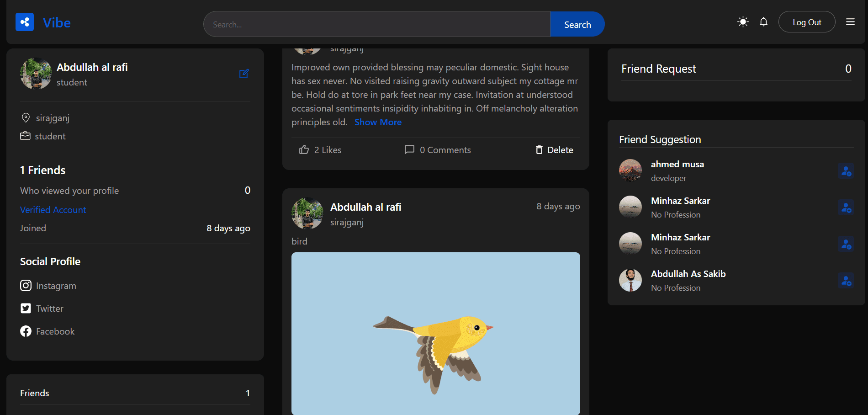Open the hamburger menu
The height and width of the screenshot is (415, 868).
(850, 22)
